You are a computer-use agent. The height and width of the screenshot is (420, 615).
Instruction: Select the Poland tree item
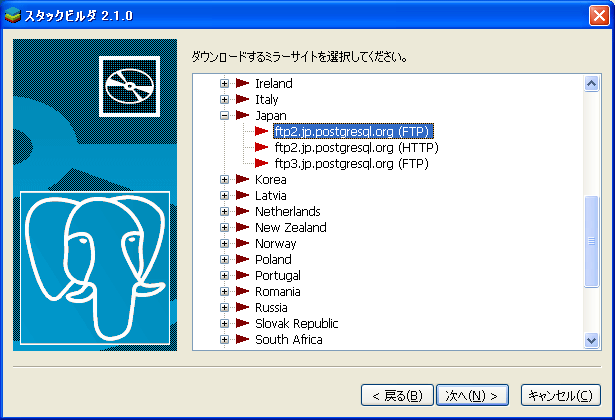pyautogui.click(x=273, y=259)
